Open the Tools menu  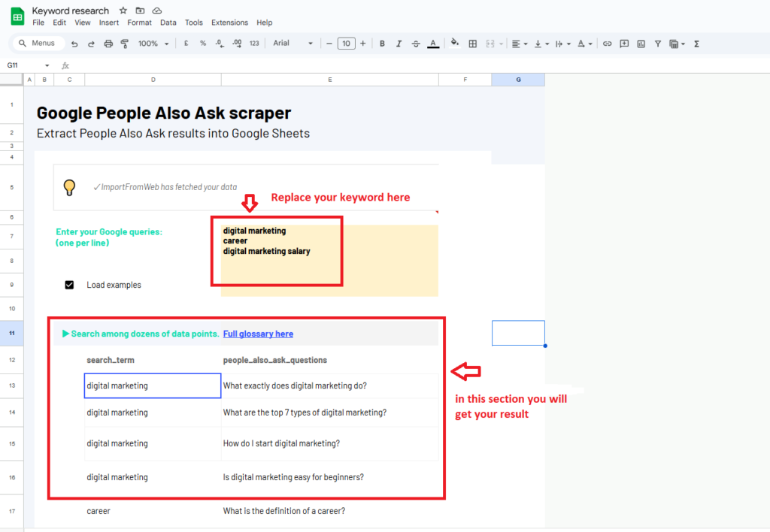193,23
